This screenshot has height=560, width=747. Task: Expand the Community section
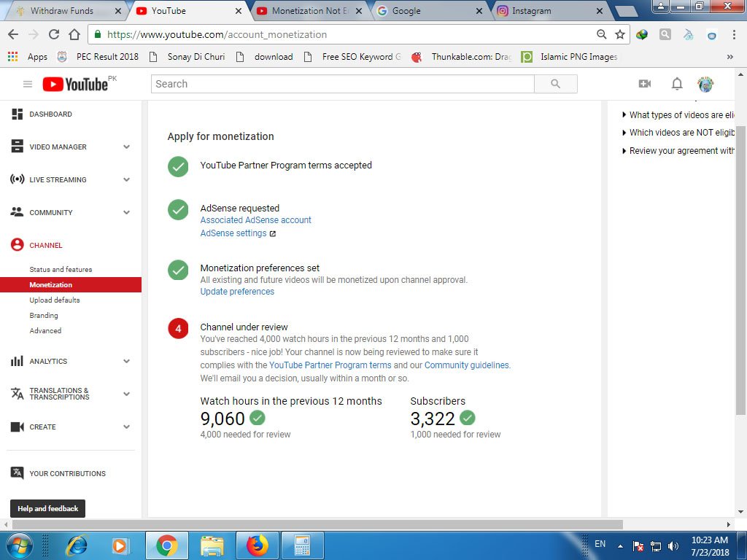pos(126,212)
